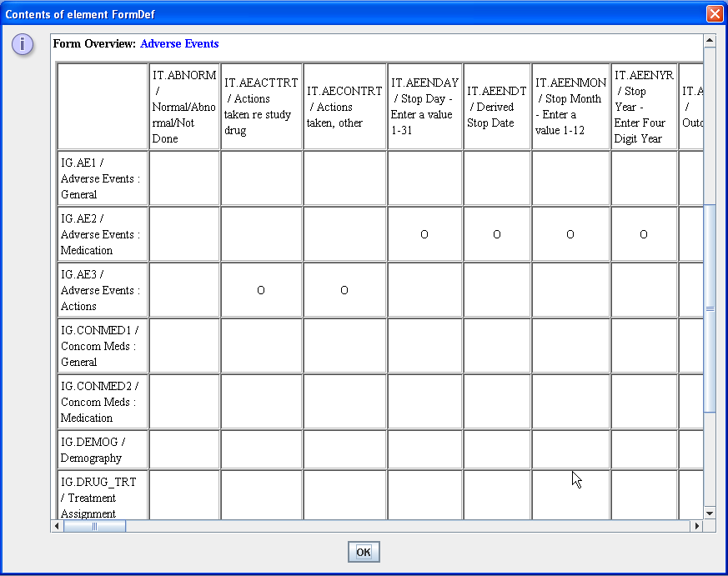Select the IT.AEENDAY Stop Day header
Screen dimensions: 728x576
[424, 107]
